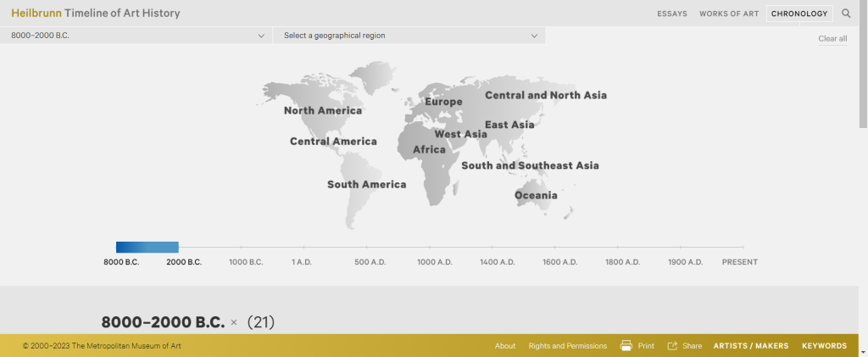Screen dimensions: 868x357
Task: Click the Clear all link
Action: point(832,39)
